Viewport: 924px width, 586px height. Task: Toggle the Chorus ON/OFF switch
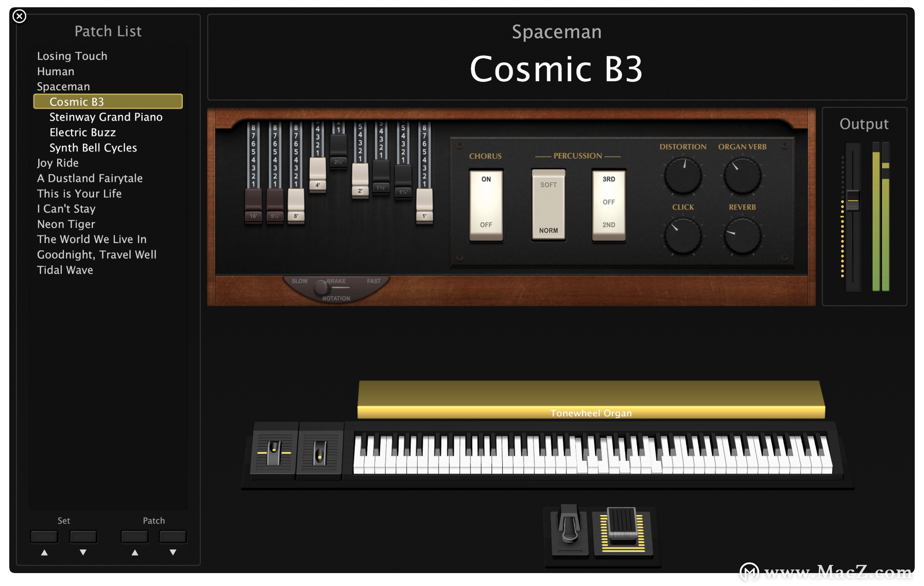[486, 204]
